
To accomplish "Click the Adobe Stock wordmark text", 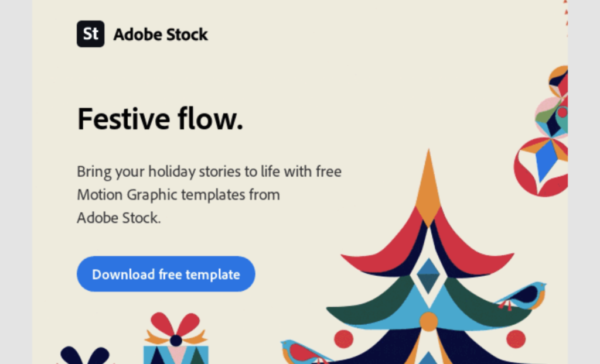I will [161, 35].
